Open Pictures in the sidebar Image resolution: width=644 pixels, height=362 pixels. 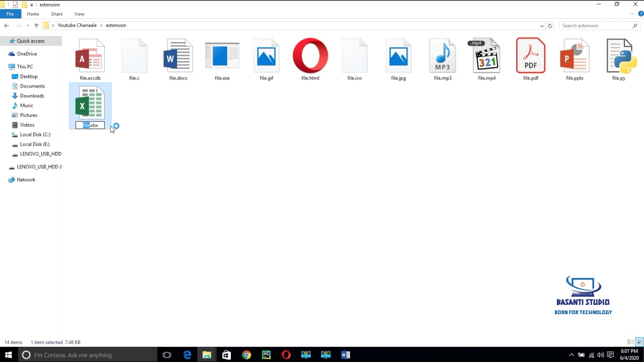[28, 115]
